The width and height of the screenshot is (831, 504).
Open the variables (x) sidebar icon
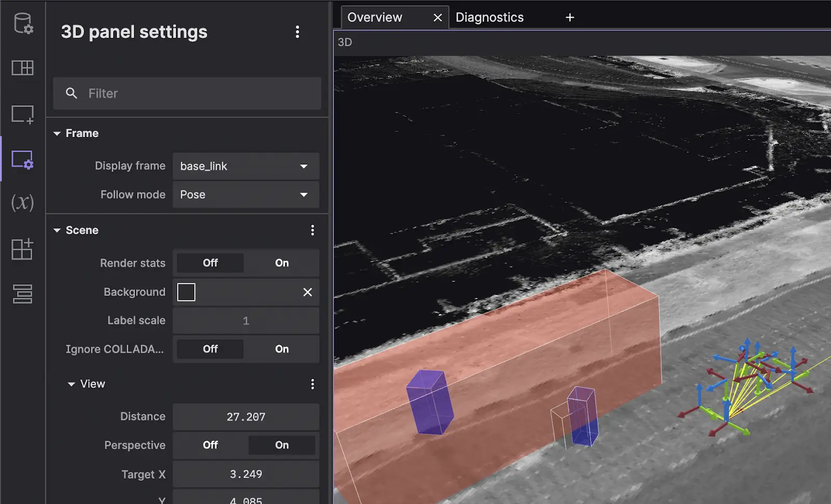pyautogui.click(x=23, y=202)
